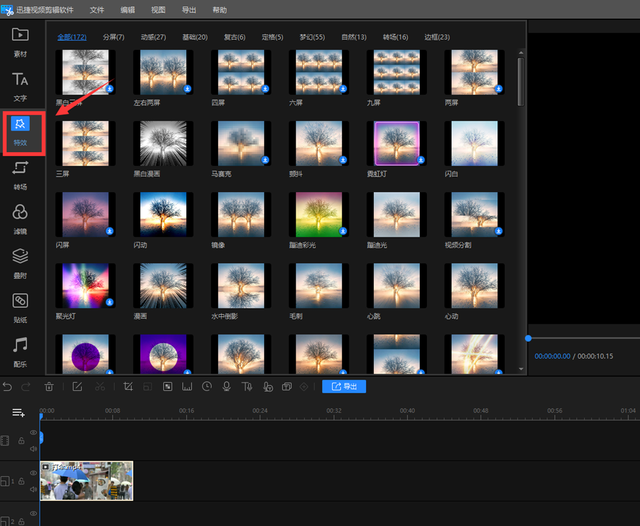
Task: Open the 转场 transitions panel
Action: pyautogui.click(x=20, y=176)
